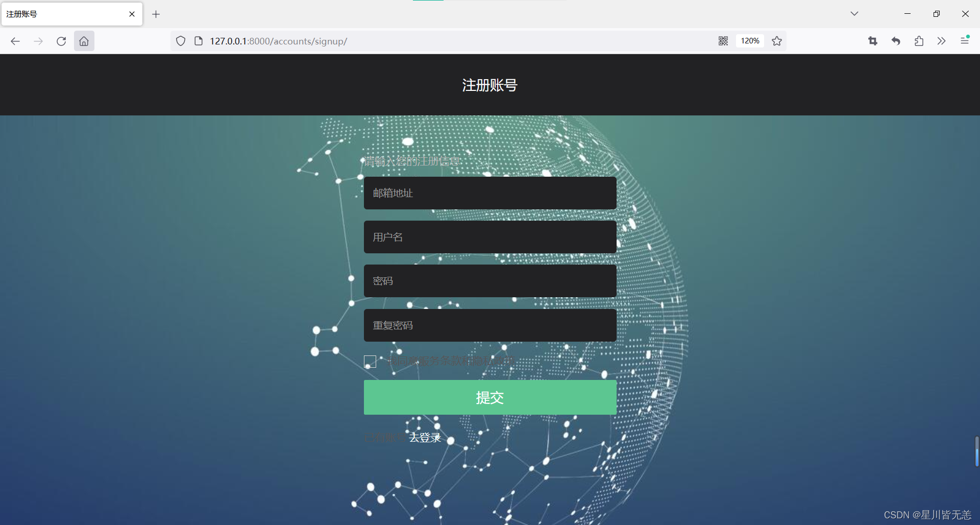Reset the 120% zoom level indicator
The height and width of the screenshot is (525, 980).
click(x=750, y=41)
